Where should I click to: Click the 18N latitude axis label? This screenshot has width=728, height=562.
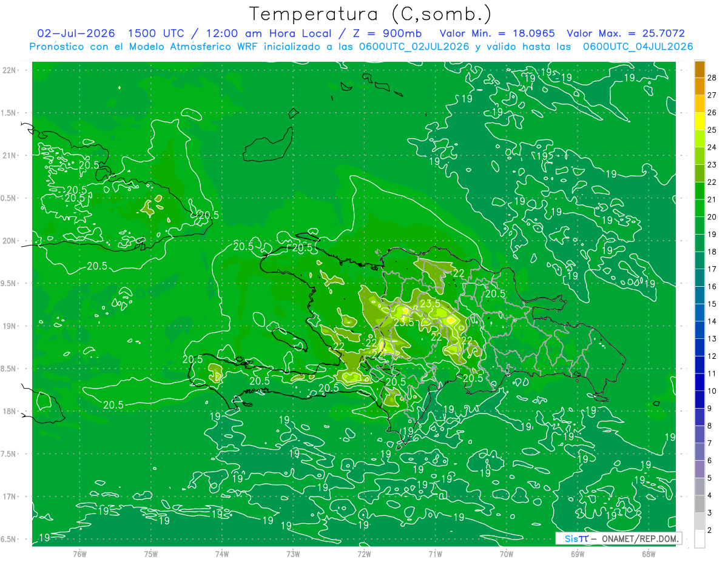tap(10, 411)
